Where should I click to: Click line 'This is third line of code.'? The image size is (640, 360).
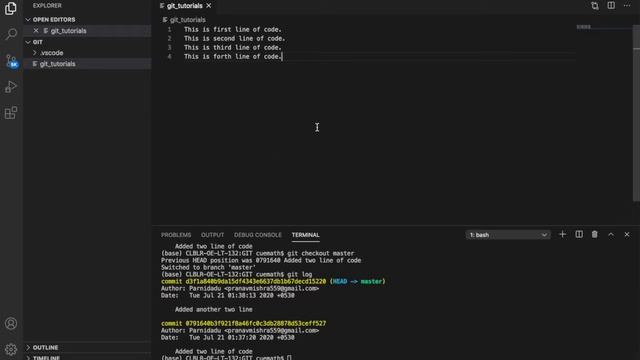(x=233, y=47)
